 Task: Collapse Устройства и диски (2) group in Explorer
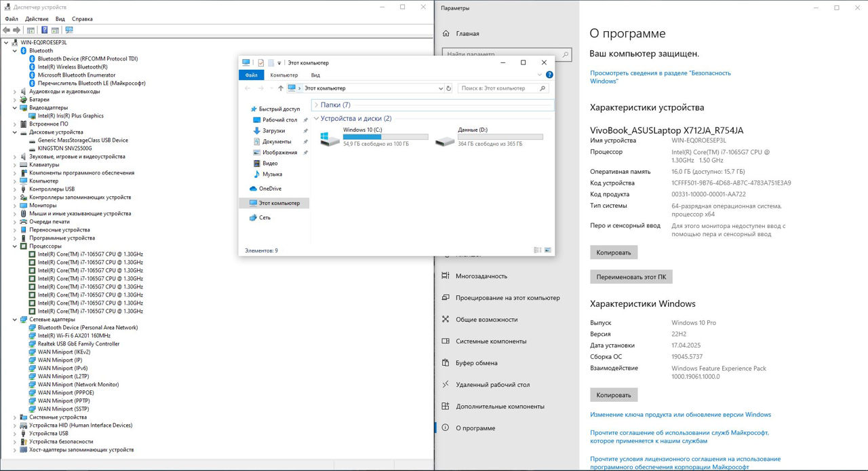pos(316,118)
